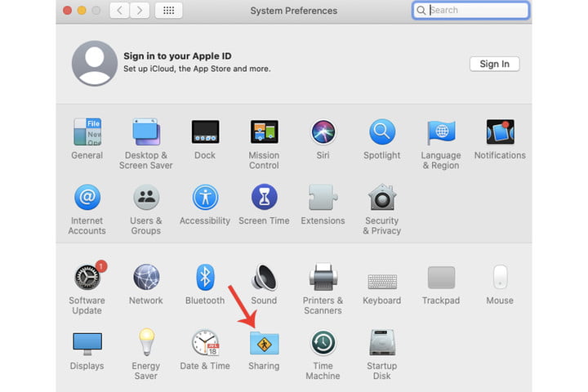Focus the Search field
588x392 pixels.
(x=471, y=10)
